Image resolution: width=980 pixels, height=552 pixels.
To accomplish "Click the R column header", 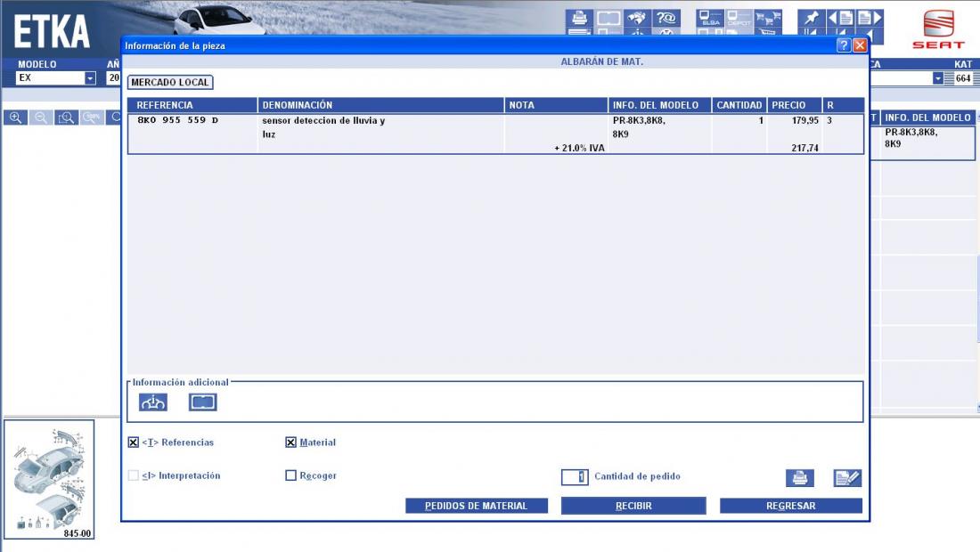I will pos(844,105).
